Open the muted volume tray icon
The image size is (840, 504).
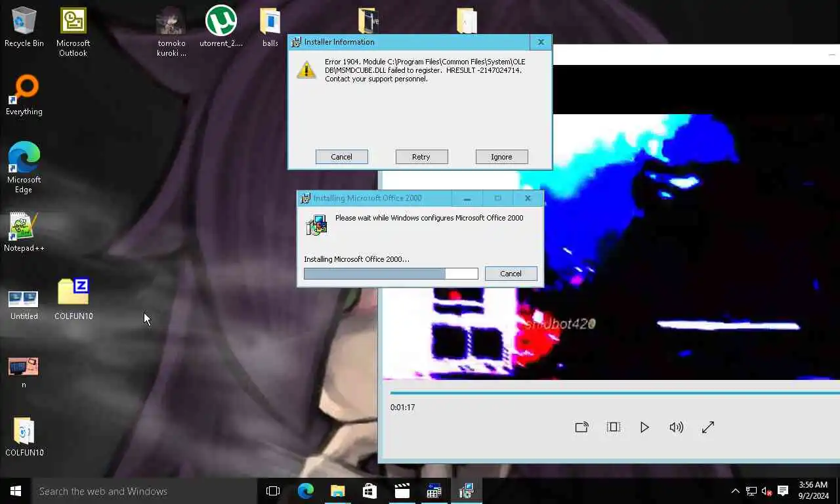[x=766, y=491]
